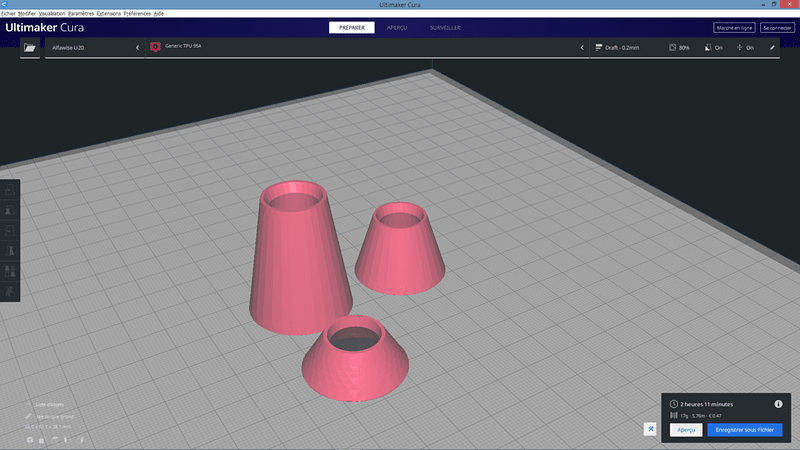Switch to the PRÉPARER stage tab

[352, 28]
